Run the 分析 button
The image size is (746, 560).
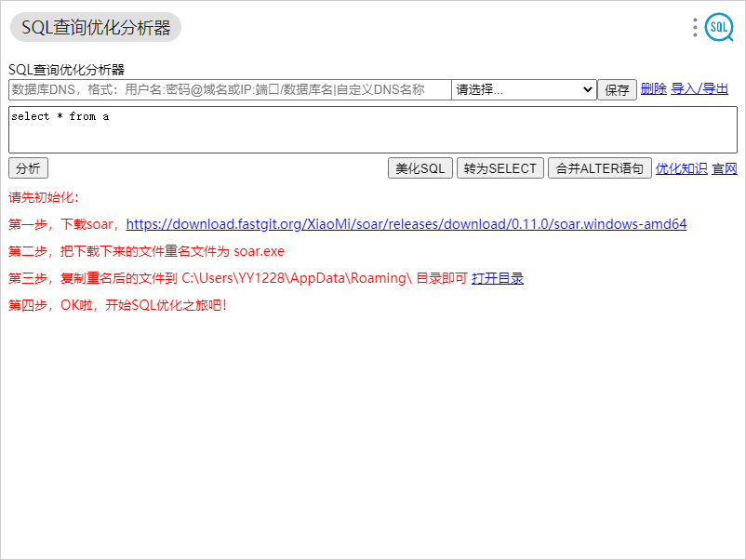28,168
